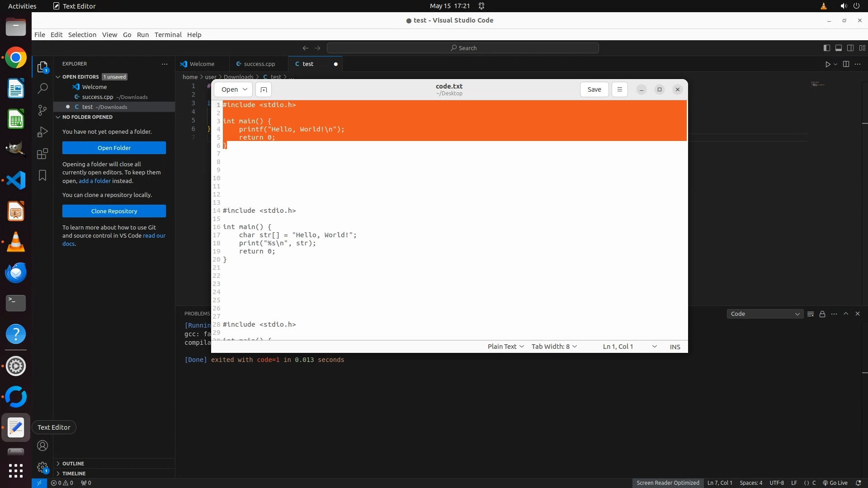This screenshot has height=488, width=868.
Task: Switch to success.cpp tab
Action: click(259, 64)
